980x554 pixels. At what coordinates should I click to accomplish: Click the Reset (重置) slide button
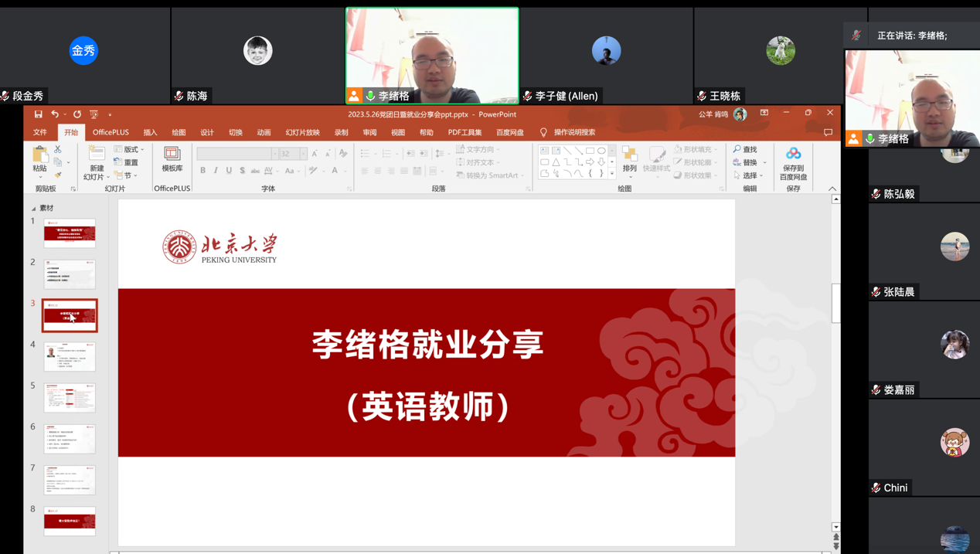click(x=126, y=162)
